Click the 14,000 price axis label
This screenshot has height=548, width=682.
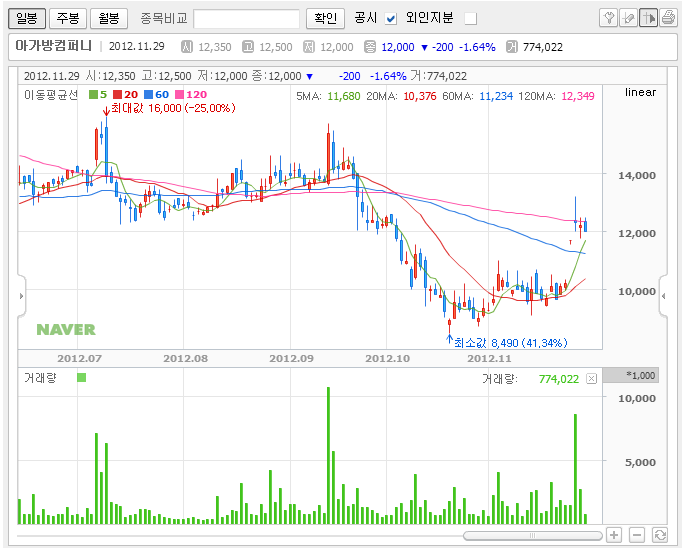(x=637, y=175)
